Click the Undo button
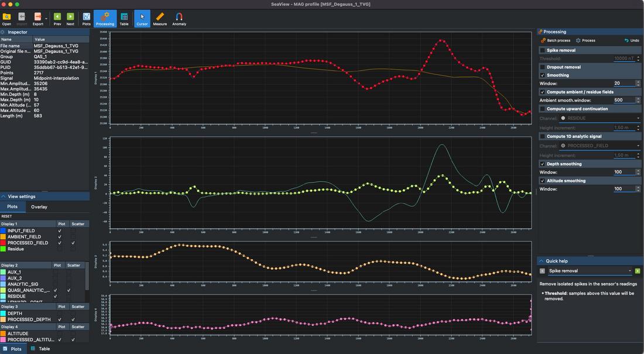 pyautogui.click(x=631, y=40)
